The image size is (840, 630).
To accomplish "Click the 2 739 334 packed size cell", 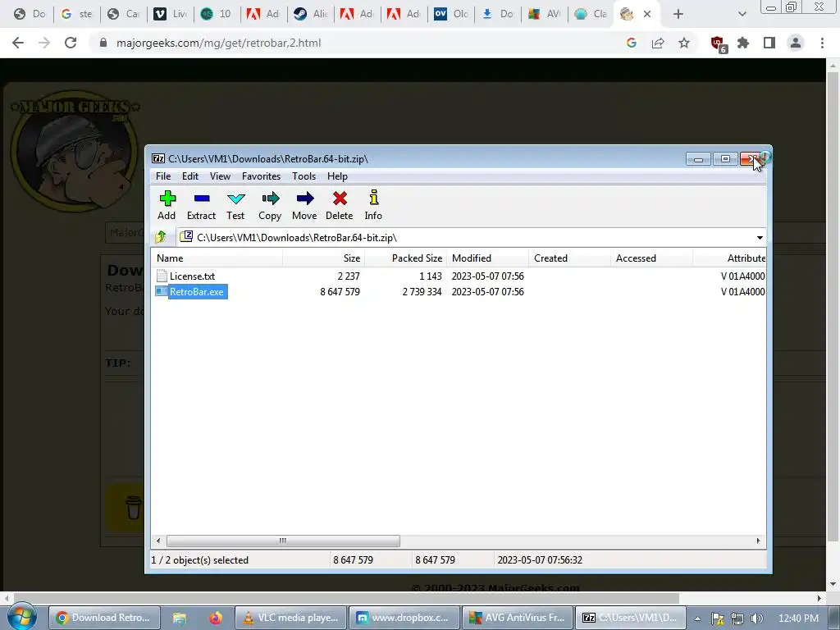I will (422, 291).
